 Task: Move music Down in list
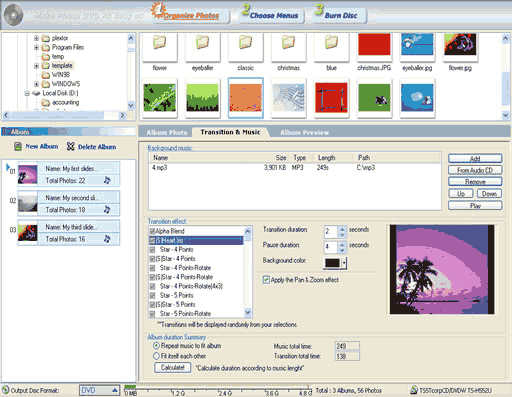(489, 194)
